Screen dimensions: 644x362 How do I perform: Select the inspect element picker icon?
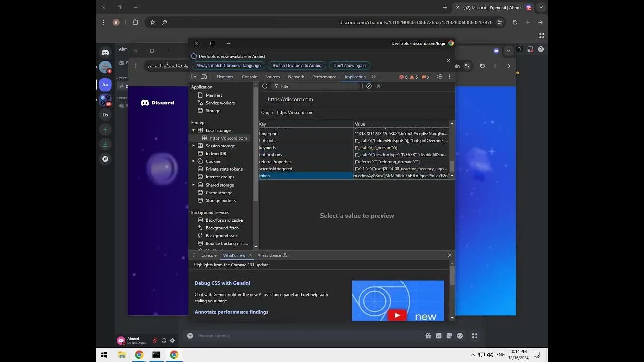[x=194, y=77]
